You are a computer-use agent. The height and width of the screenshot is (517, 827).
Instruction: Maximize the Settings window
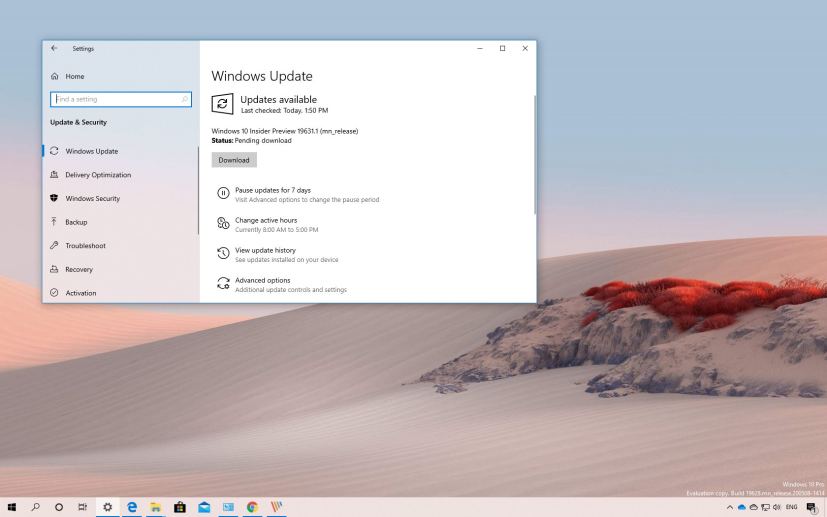(x=502, y=48)
